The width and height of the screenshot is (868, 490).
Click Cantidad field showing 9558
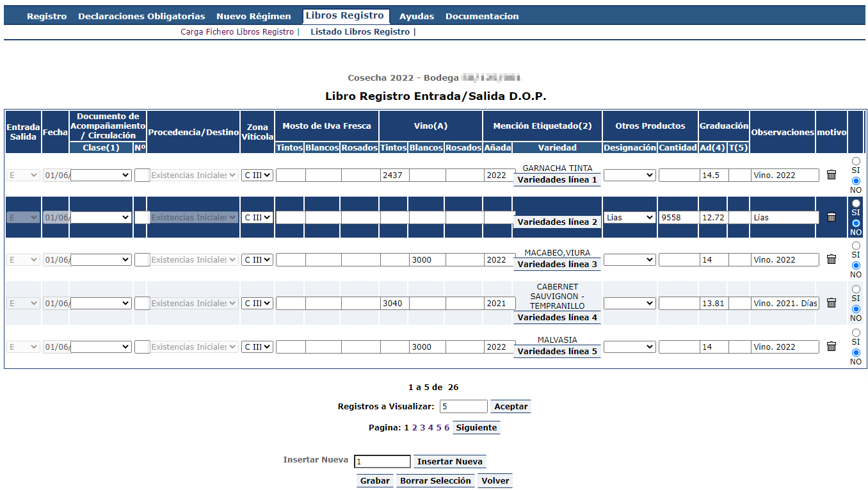point(678,217)
